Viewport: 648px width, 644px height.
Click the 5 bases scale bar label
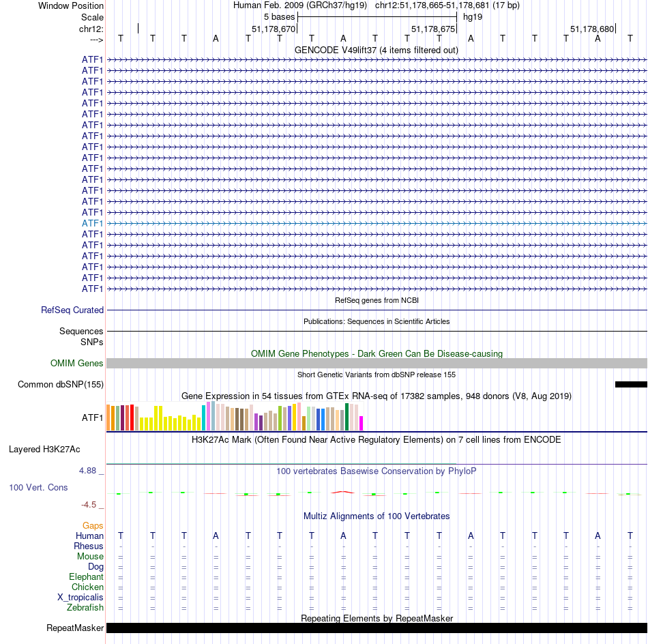point(280,17)
